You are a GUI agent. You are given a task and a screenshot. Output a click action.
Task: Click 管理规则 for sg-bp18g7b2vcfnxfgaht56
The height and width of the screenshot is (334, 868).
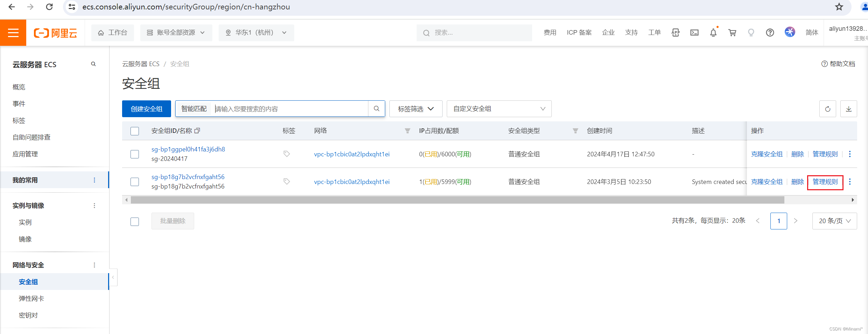click(825, 182)
